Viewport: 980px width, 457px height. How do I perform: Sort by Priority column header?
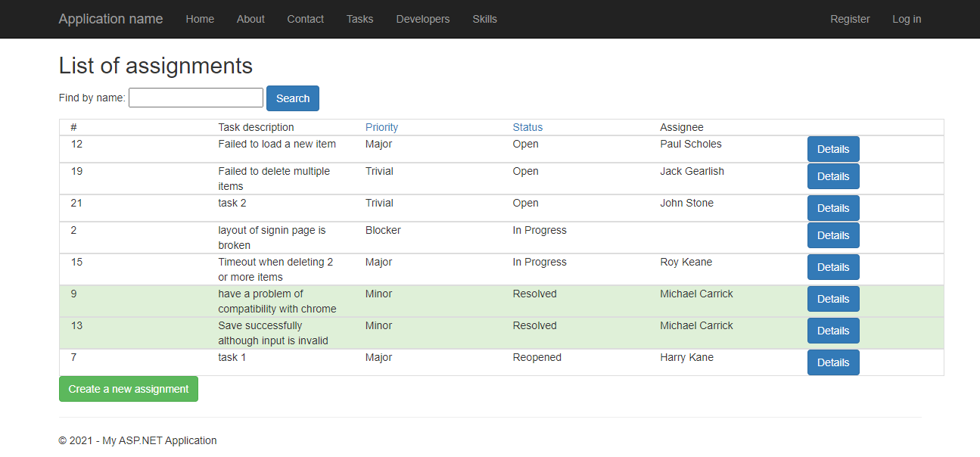[x=381, y=127]
